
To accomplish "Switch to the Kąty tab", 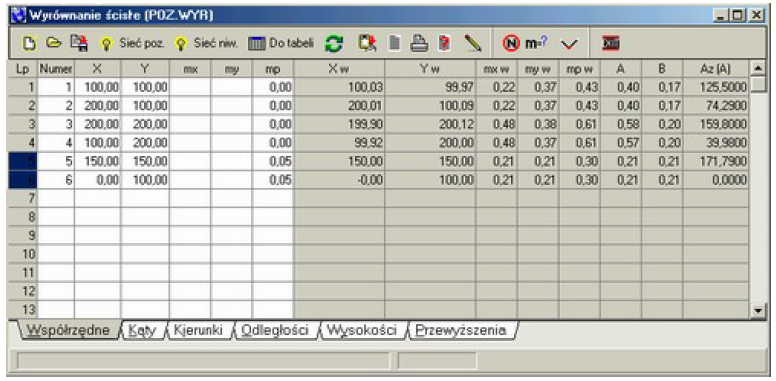I will [x=142, y=331].
